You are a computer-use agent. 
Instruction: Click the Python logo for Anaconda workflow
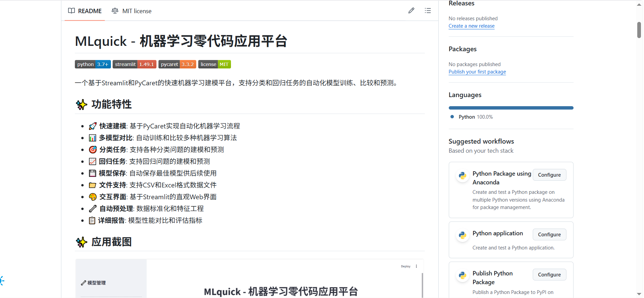[463, 176]
